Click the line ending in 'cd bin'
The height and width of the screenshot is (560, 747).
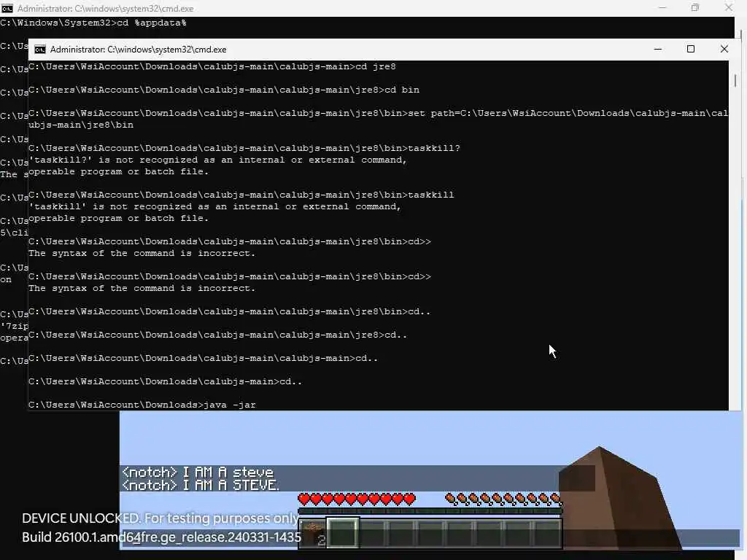pyautogui.click(x=224, y=90)
